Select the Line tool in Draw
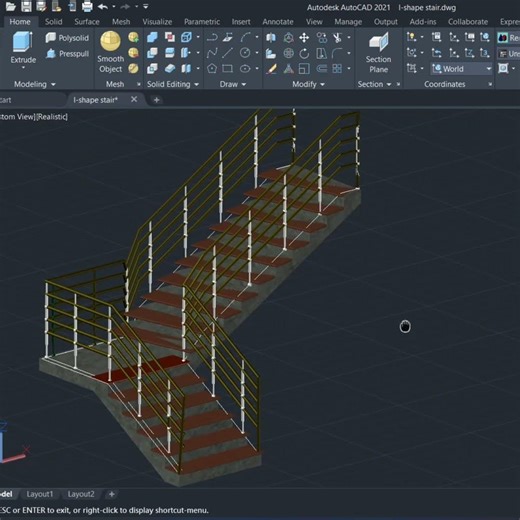The height and width of the screenshot is (520, 520). pos(228,53)
